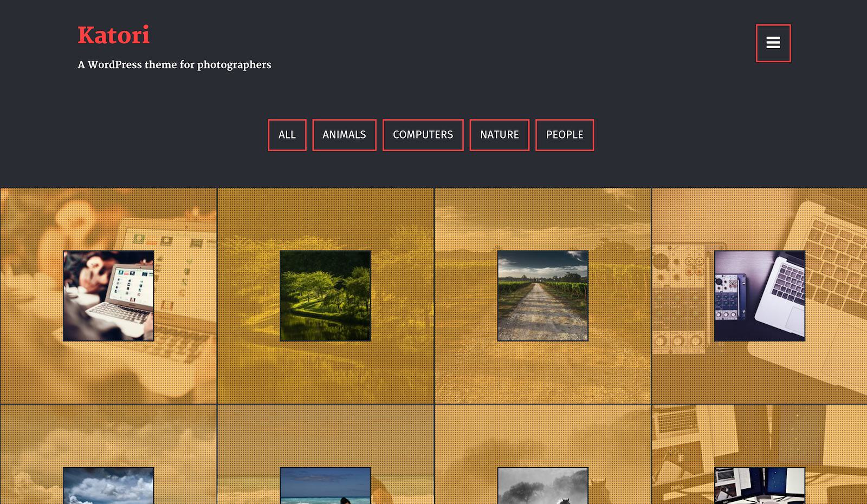
Task: Choose the PEOPLE category filter
Action: coord(564,135)
